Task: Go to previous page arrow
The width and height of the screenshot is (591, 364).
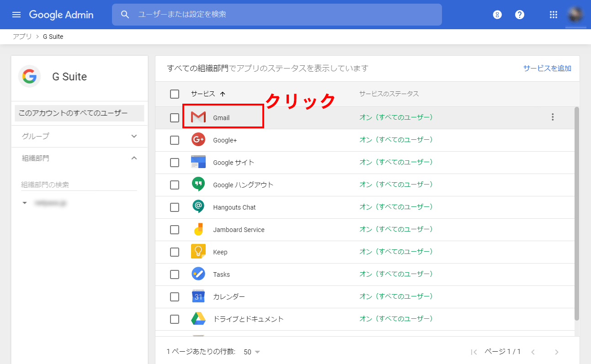Action: [x=533, y=352]
